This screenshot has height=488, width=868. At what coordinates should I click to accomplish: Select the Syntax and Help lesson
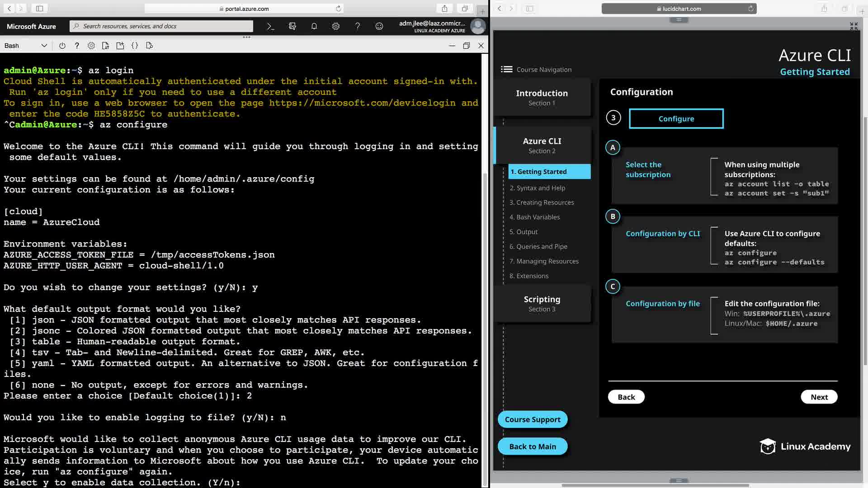pyautogui.click(x=537, y=188)
